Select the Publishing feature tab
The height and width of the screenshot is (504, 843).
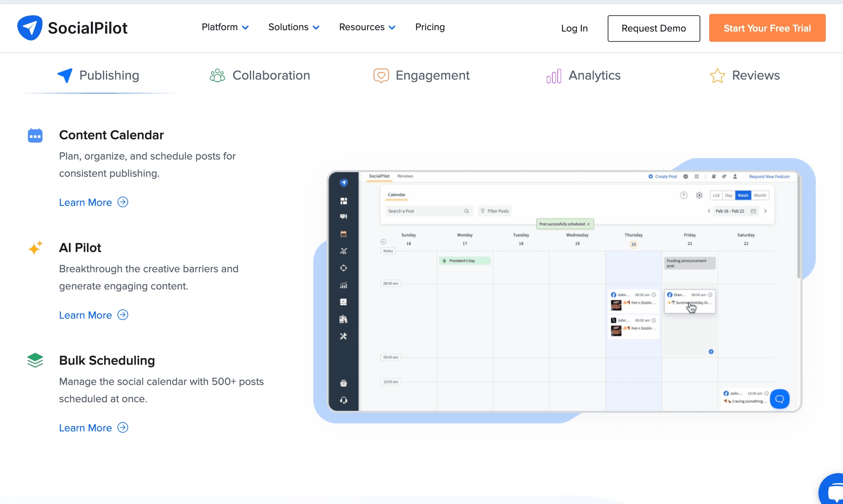98,75
